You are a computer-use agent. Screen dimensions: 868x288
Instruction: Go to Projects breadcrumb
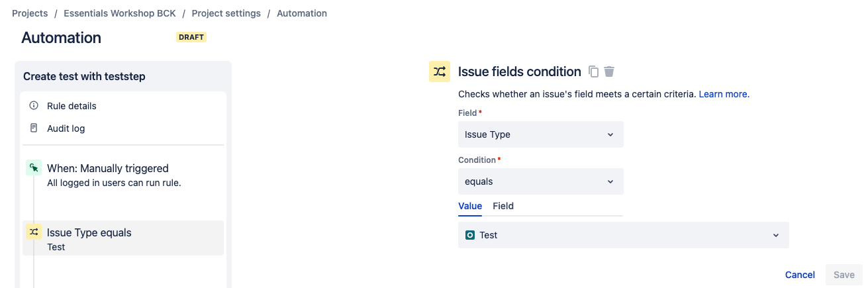point(30,13)
